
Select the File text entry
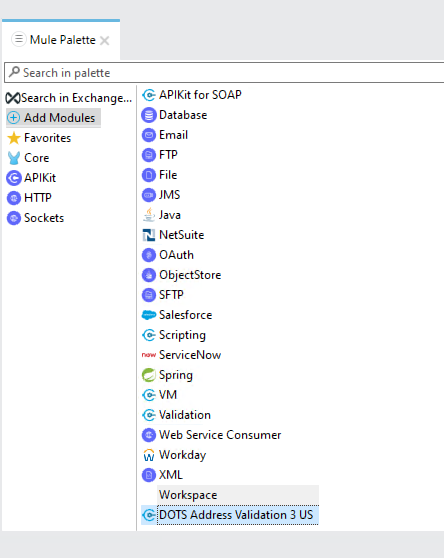coord(168,175)
